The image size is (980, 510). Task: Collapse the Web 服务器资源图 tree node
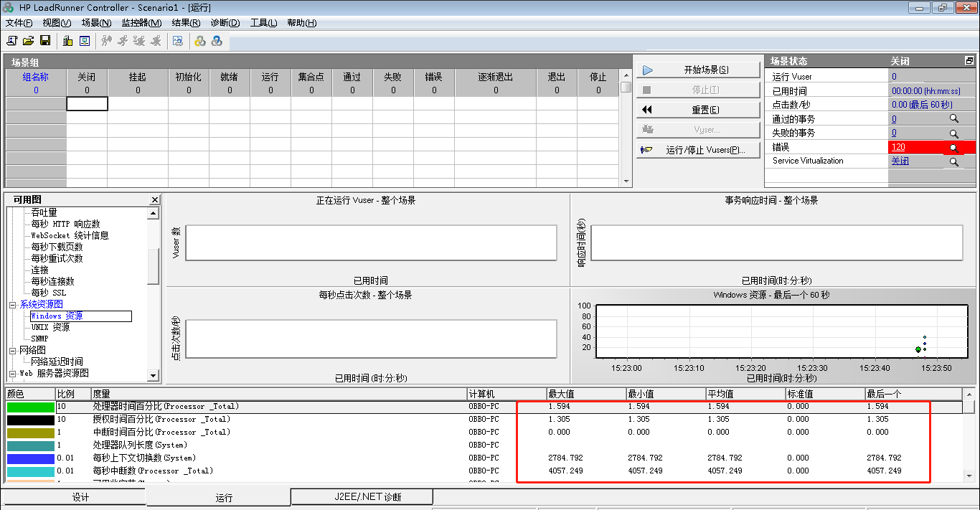pos(12,374)
